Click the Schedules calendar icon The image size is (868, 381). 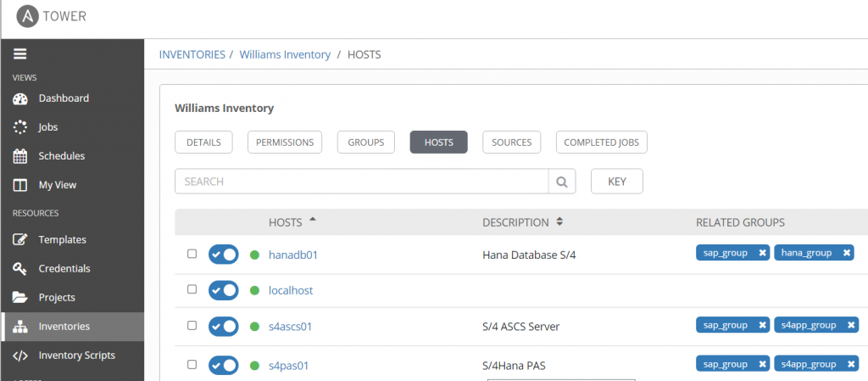click(20, 156)
